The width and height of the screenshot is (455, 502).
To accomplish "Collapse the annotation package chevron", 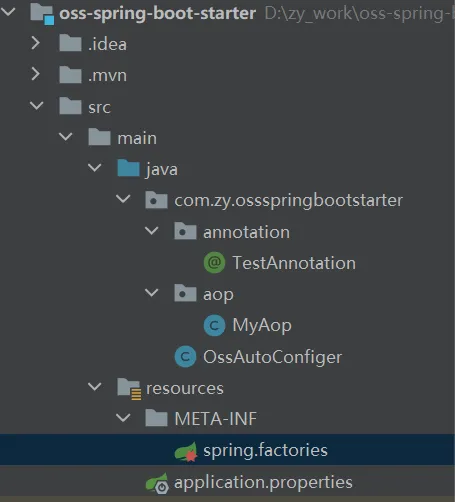I will [152, 231].
